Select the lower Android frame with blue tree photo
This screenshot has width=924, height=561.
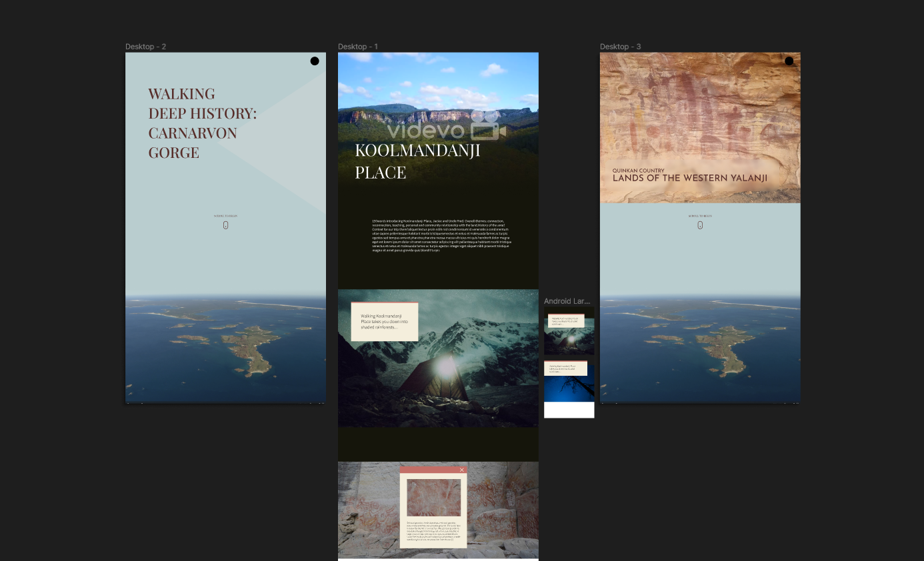[x=569, y=390]
